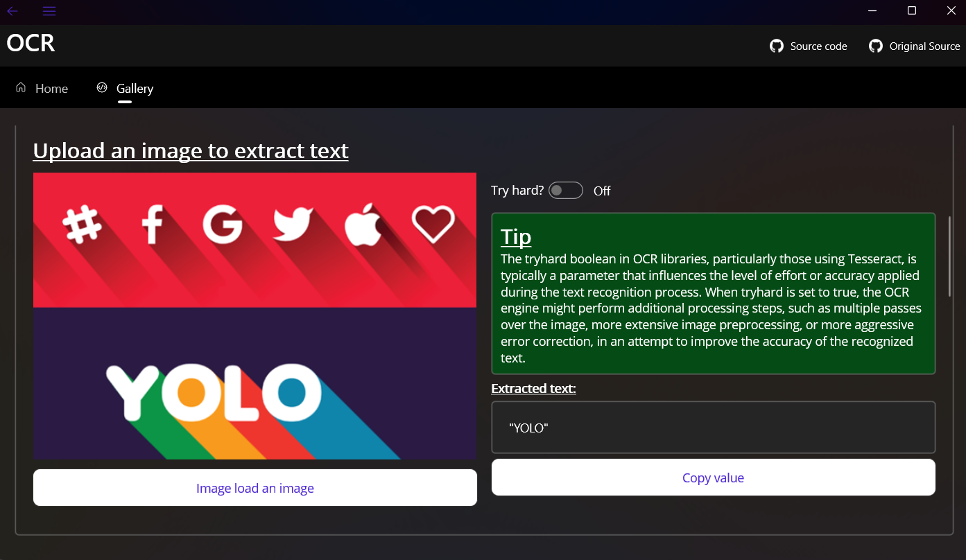
Task: Click the Apple logo in the image
Action: pyautogui.click(x=363, y=224)
